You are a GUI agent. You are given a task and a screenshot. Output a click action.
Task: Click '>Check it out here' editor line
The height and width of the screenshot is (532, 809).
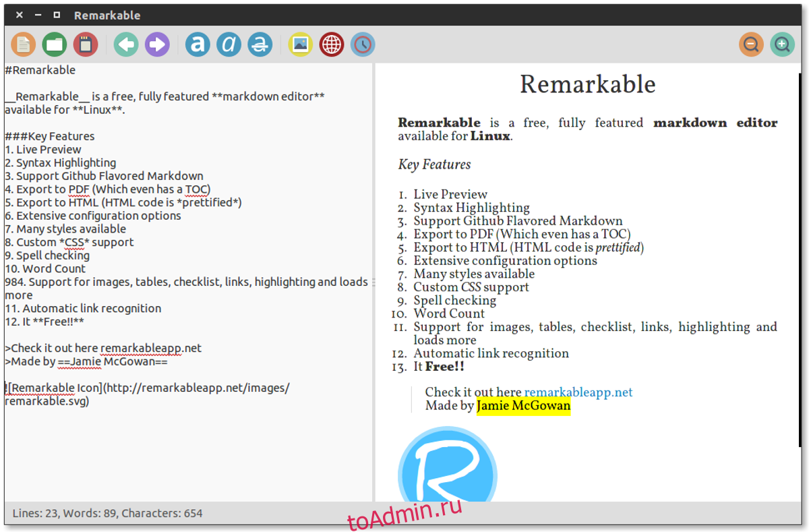tap(103, 348)
